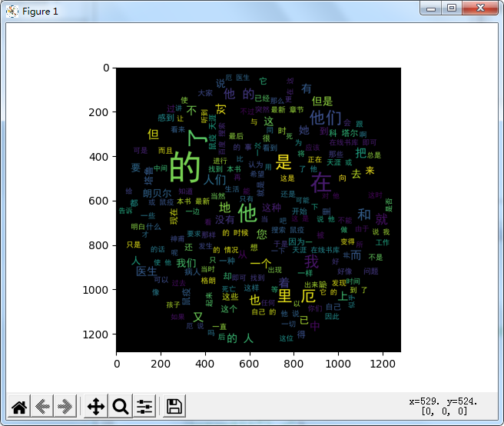Image resolution: width=504 pixels, height=426 pixels.
Task: Go back to the previous view
Action: click(x=42, y=406)
